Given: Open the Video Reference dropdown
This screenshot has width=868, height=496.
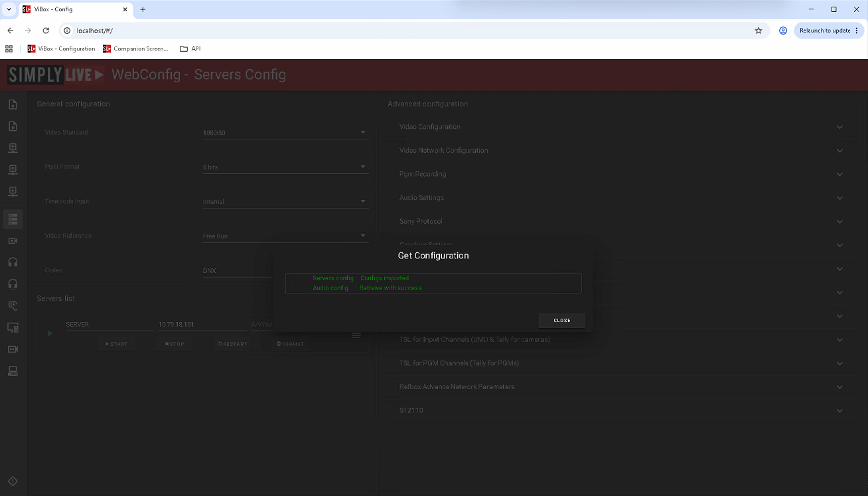Looking at the screenshot, I should tap(285, 236).
